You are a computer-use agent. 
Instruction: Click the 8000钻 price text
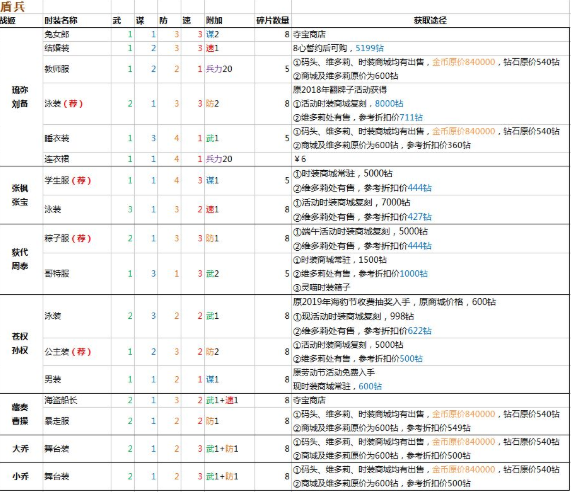click(389, 103)
